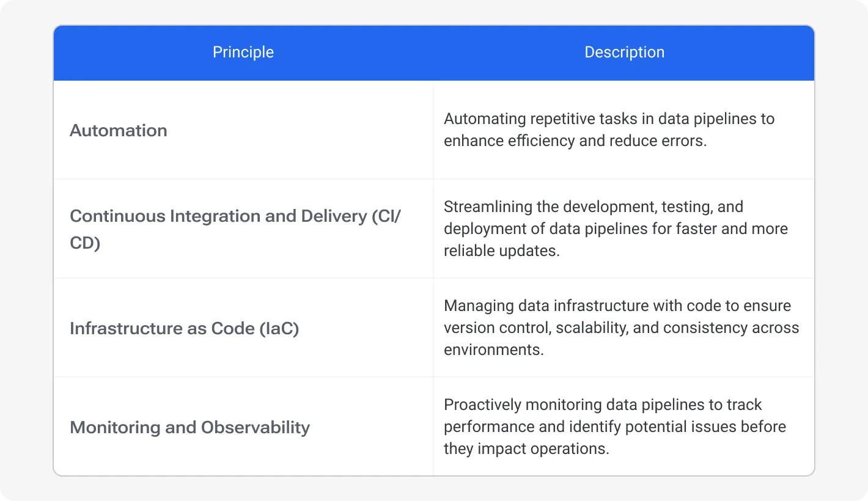868x501 pixels.
Task: Select the Infrastructure as Code (IaC) cell
Action: 185,328
